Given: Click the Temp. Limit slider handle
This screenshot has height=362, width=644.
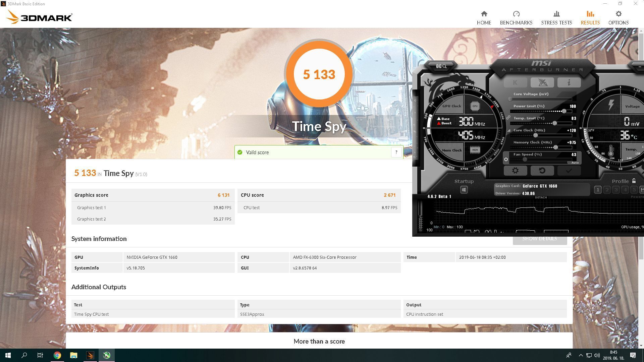Looking at the screenshot, I should coord(555,123).
